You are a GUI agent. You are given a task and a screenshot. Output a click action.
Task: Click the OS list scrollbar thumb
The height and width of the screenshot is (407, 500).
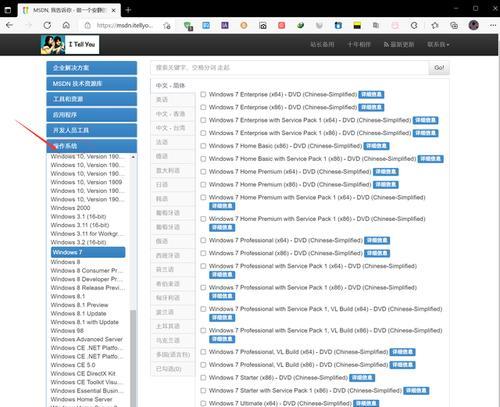pyautogui.click(x=133, y=358)
